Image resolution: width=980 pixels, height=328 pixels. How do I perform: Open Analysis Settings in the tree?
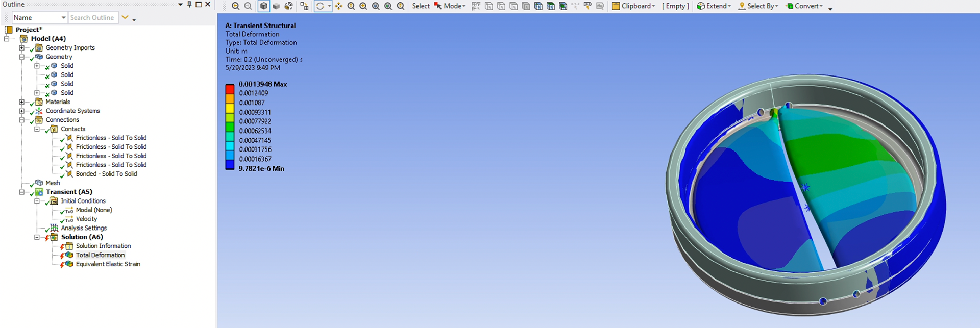tap(84, 228)
